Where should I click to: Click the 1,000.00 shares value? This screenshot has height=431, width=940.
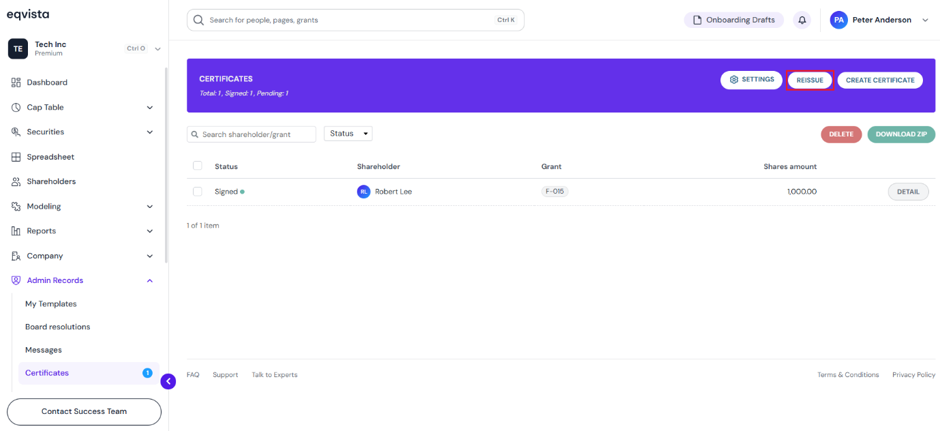pos(802,192)
